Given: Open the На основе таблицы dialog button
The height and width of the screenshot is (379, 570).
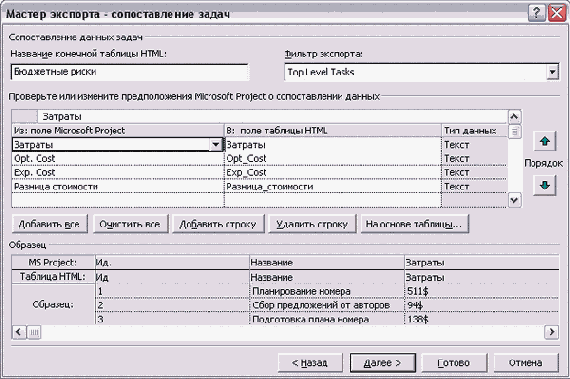Looking at the screenshot, I should click(x=414, y=224).
